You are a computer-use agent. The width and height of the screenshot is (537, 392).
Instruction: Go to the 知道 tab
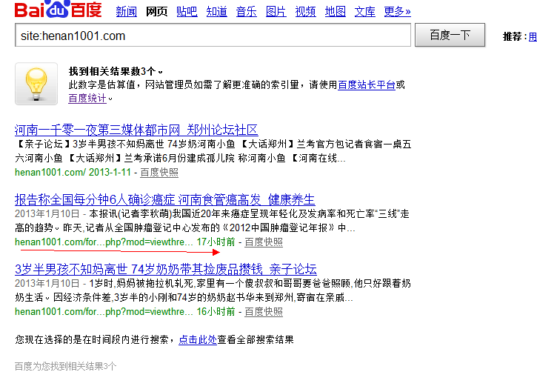pos(216,12)
